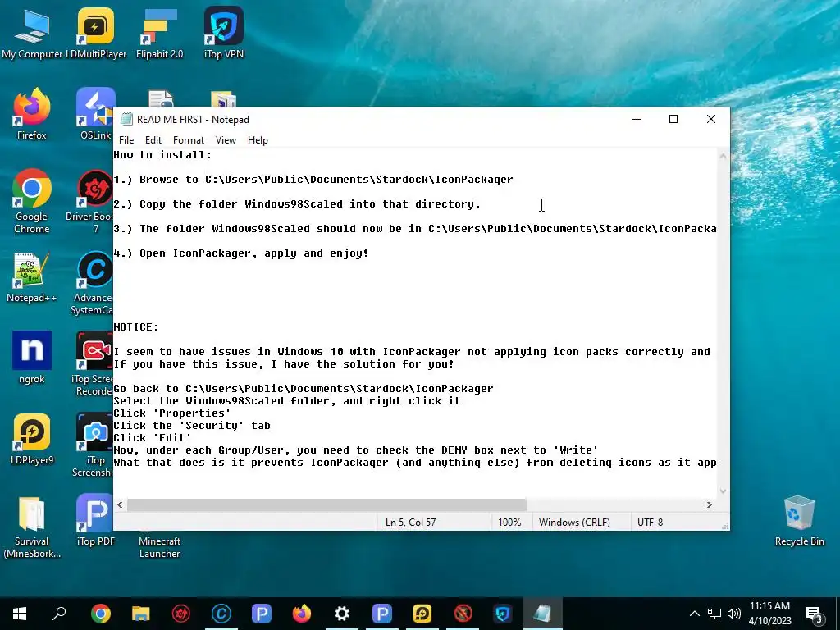
Task: Open Driver Booster from the taskbar
Action: pos(181,614)
